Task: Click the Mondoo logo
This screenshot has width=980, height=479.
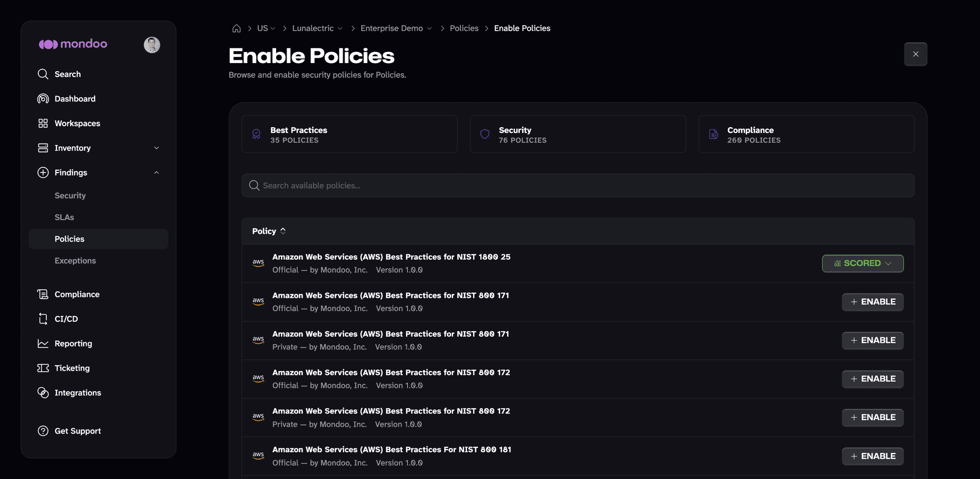Action: (x=73, y=44)
